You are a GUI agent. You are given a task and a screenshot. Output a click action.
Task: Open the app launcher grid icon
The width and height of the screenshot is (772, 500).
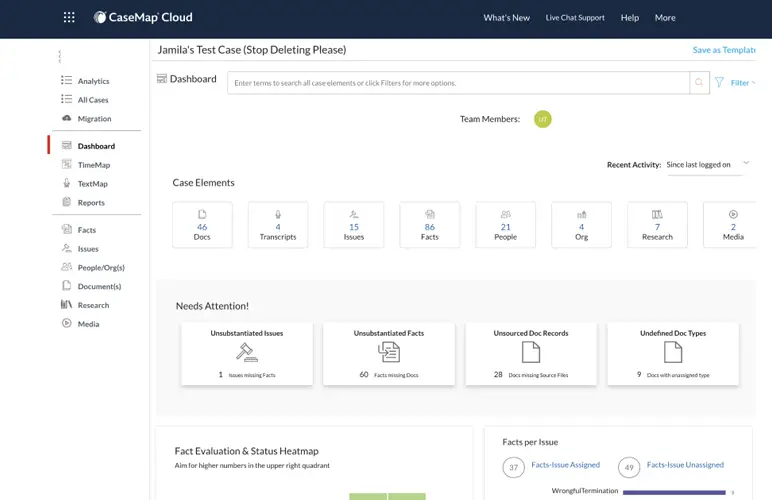click(69, 17)
